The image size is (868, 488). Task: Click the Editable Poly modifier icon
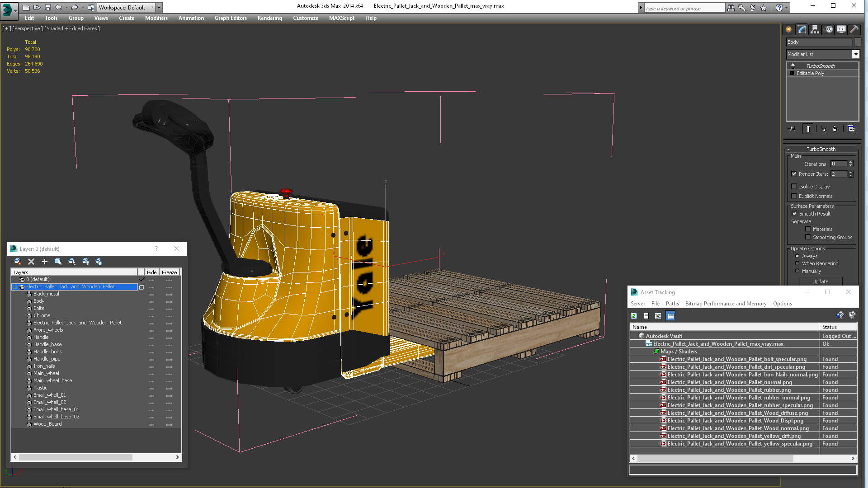(x=792, y=73)
